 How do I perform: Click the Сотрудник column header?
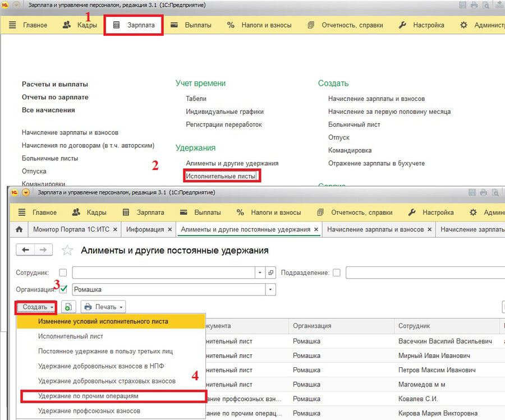click(447, 326)
